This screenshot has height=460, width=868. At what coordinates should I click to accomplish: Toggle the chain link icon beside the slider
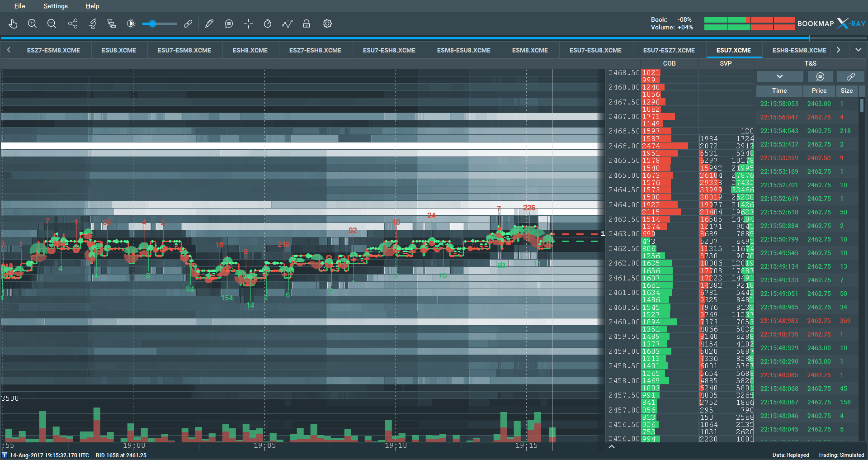(x=188, y=24)
